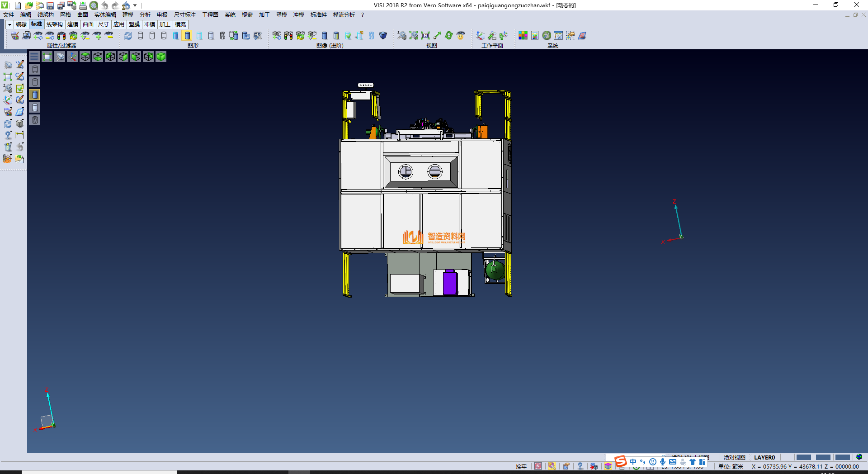Click the Sogou input method microphone icon
Viewport: 868px width, 474px height.
(x=662, y=462)
